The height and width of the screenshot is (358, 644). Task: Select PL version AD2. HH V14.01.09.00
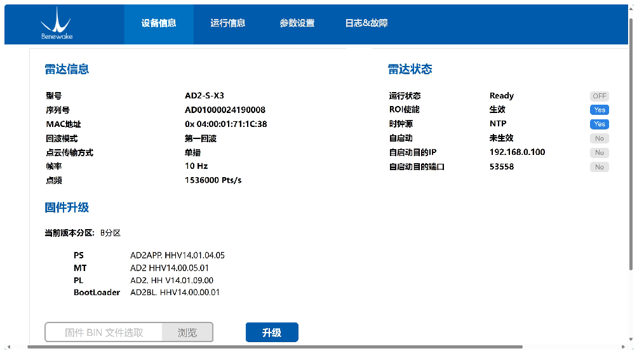pos(171,281)
